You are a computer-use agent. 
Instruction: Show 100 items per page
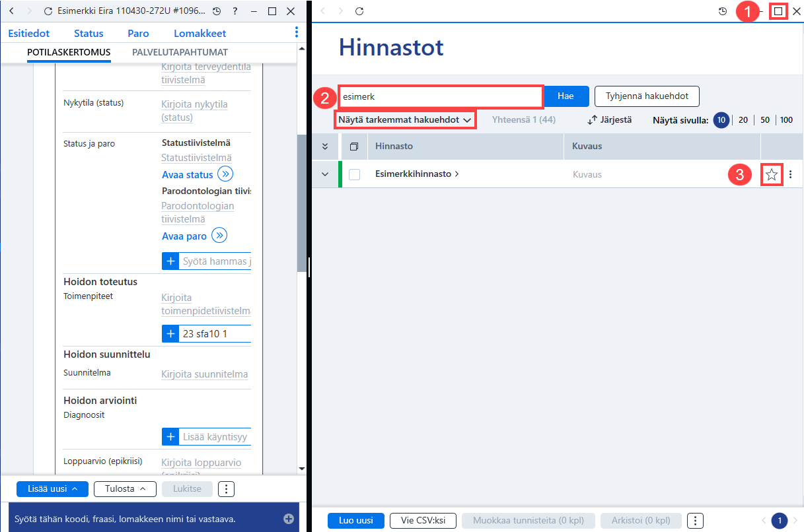pos(786,120)
